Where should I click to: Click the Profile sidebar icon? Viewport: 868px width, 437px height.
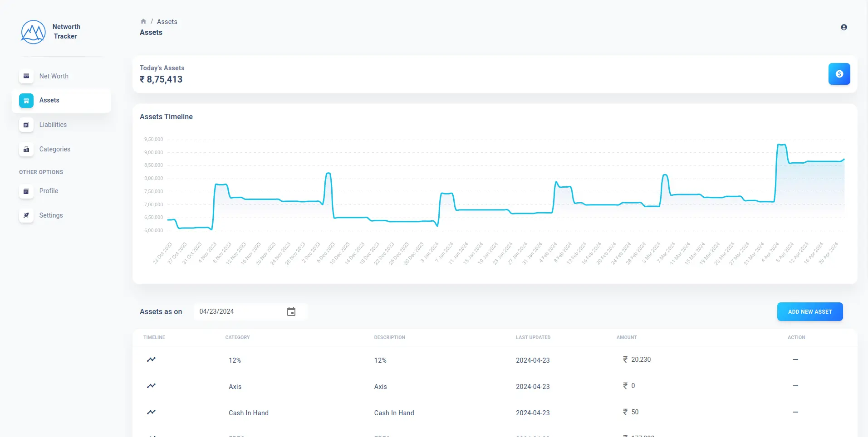[x=26, y=191]
